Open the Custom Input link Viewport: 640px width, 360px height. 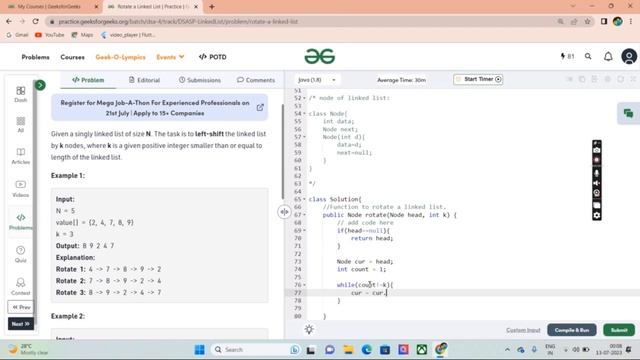coord(523,330)
